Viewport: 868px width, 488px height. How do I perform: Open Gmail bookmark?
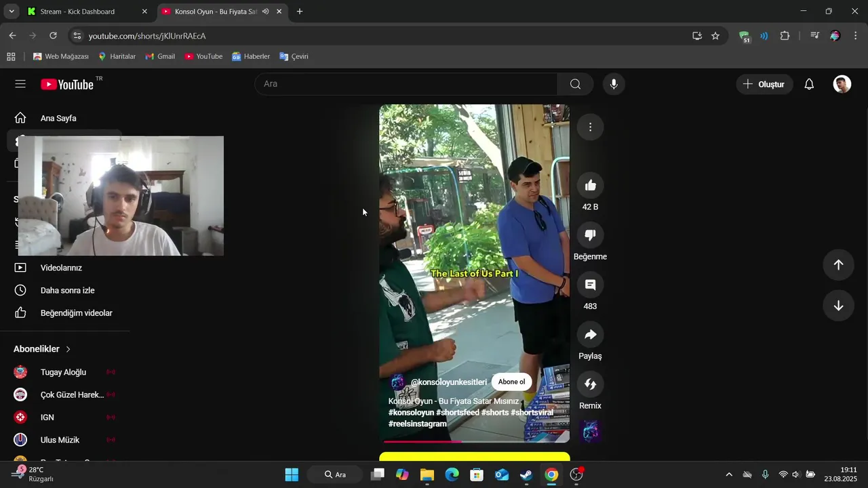(x=160, y=56)
